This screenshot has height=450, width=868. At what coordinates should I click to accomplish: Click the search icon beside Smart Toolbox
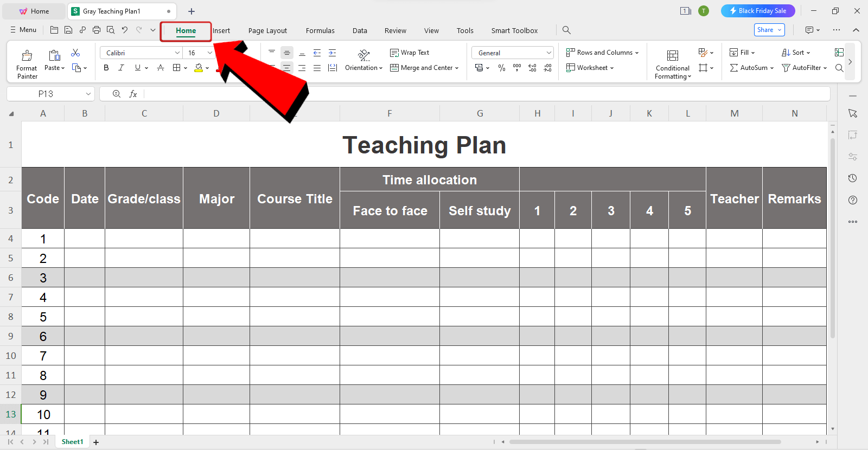(566, 30)
